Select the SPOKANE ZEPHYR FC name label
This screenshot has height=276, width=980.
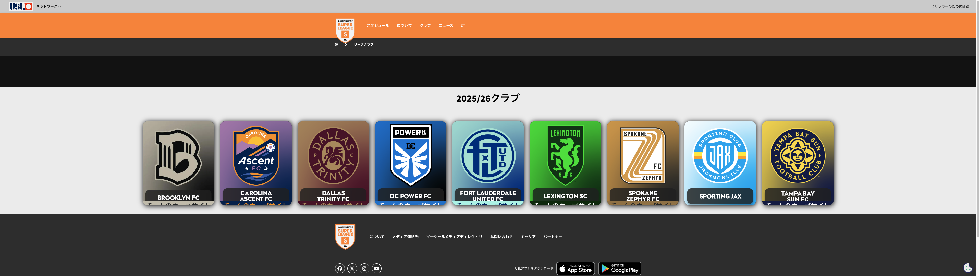(x=643, y=196)
